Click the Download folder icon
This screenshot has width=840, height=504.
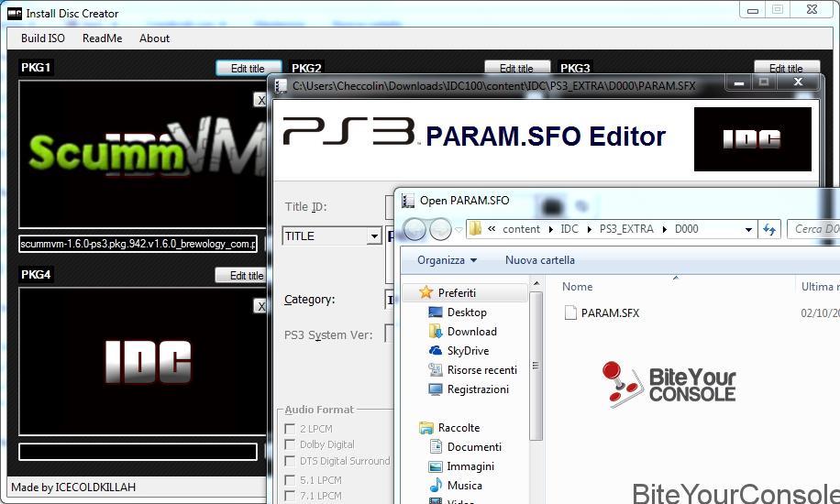click(x=436, y=332)
